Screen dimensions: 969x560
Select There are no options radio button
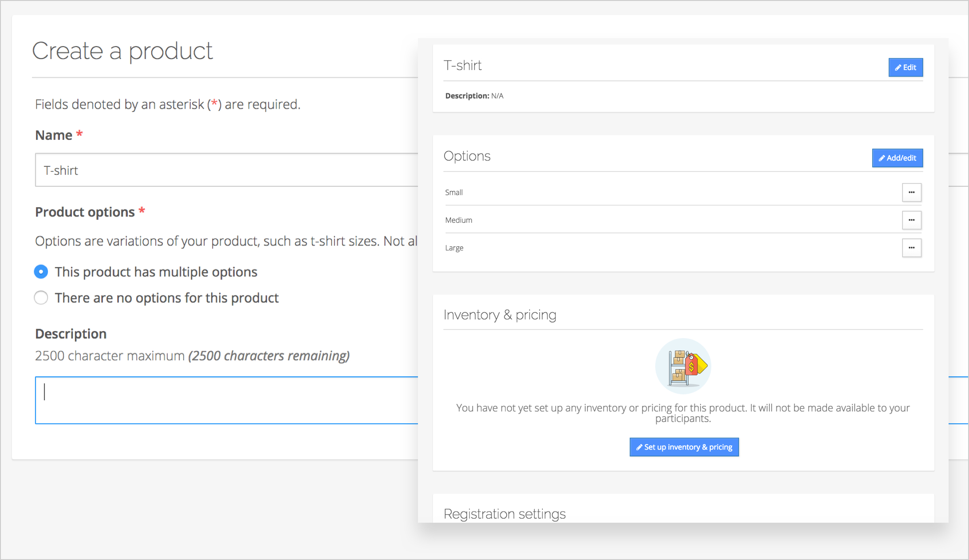[41, 297]
